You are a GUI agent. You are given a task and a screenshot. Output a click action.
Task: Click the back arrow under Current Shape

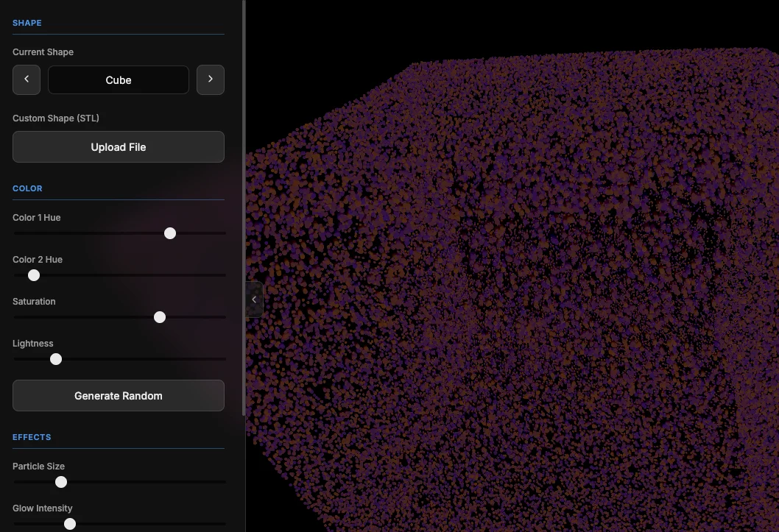tap(26, 79)
